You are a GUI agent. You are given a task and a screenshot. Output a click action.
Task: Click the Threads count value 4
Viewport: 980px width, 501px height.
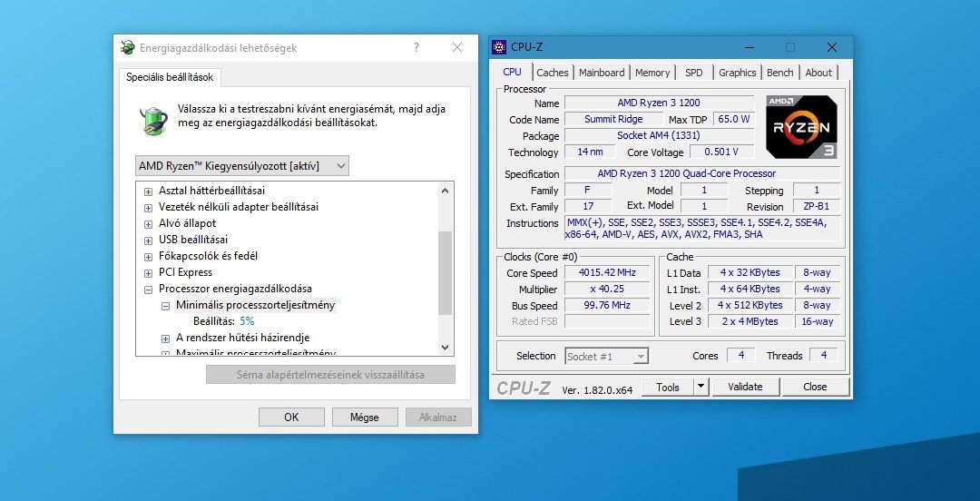tap(824, 355)
